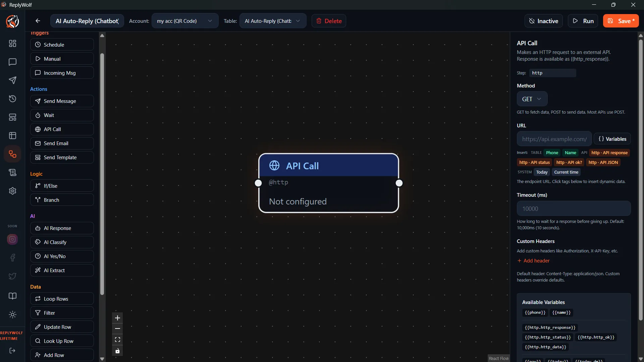Click the Twitter bird sidebar icon
This screenshot has height=362, width=644.
pyautogui.click(x=12, y=276)
